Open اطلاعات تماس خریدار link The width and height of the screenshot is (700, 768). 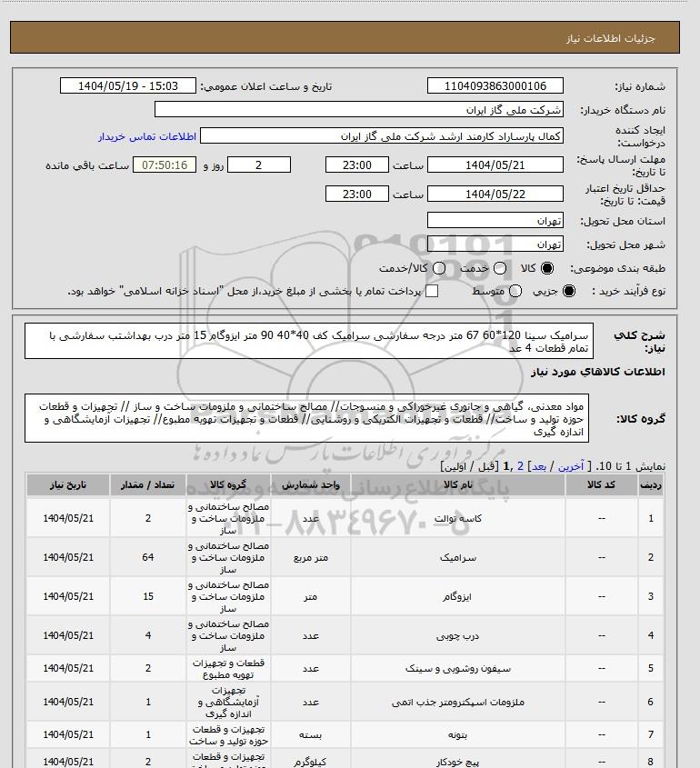pos(147,136)
